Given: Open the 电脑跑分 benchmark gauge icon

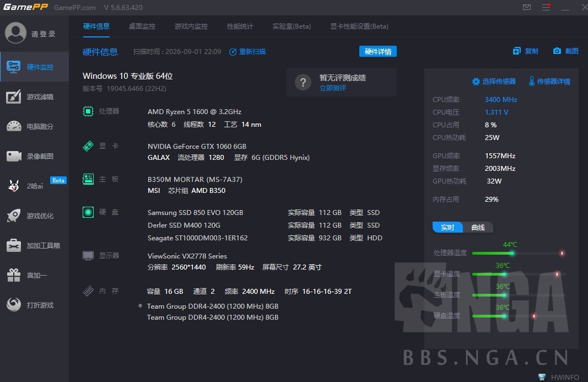Looking at the screenshot, I should [x=13, y=126].
